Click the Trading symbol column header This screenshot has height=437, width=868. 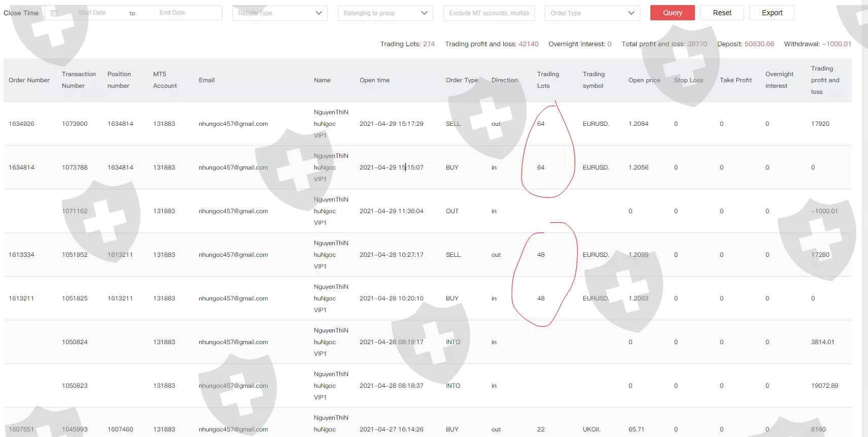594,80
